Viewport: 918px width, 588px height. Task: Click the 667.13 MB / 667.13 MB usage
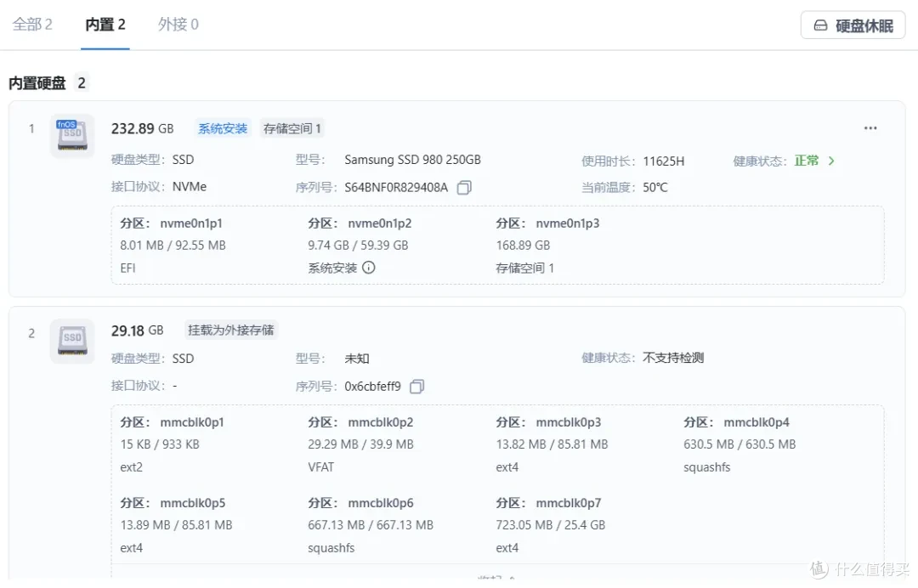click(371, 525)
